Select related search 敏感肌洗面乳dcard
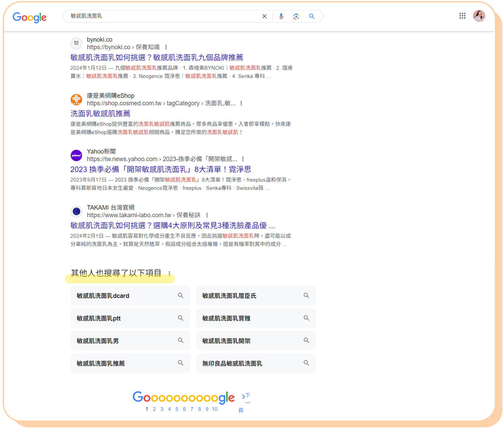 (130, 295)
